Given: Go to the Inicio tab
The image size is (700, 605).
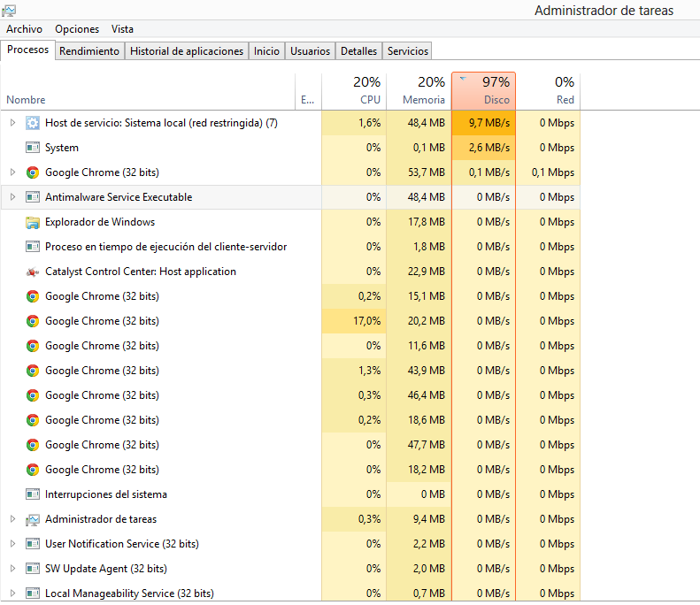Looking at the screenshot, I should 266,51.
